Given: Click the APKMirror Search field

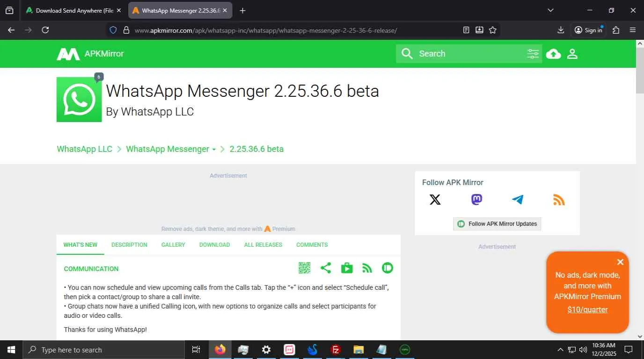Looking at the screenshot, I should pyautogui.click(x=470, y=54).
